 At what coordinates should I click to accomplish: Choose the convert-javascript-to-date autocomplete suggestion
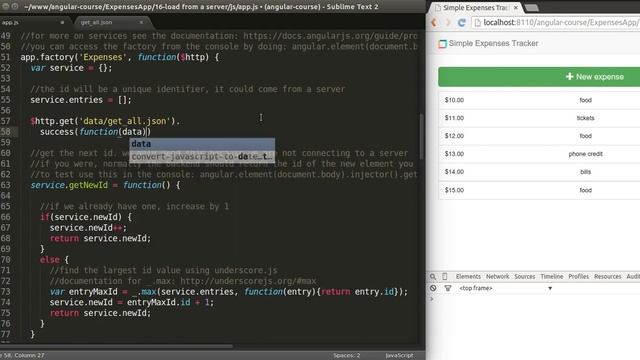pos(202,156)
